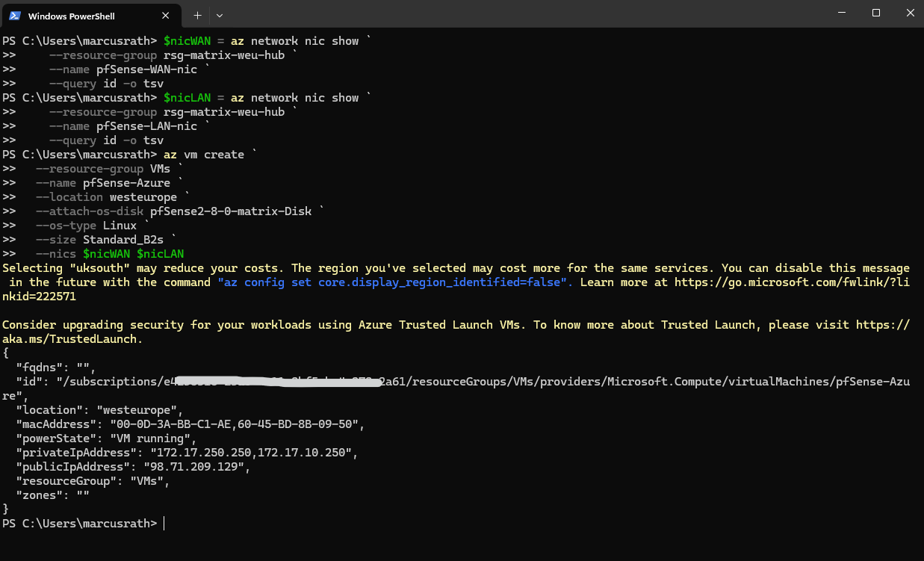The height and width of the screenshot is (561, 924).
Task: Maximize the terminal window
Action: point(876,13)
